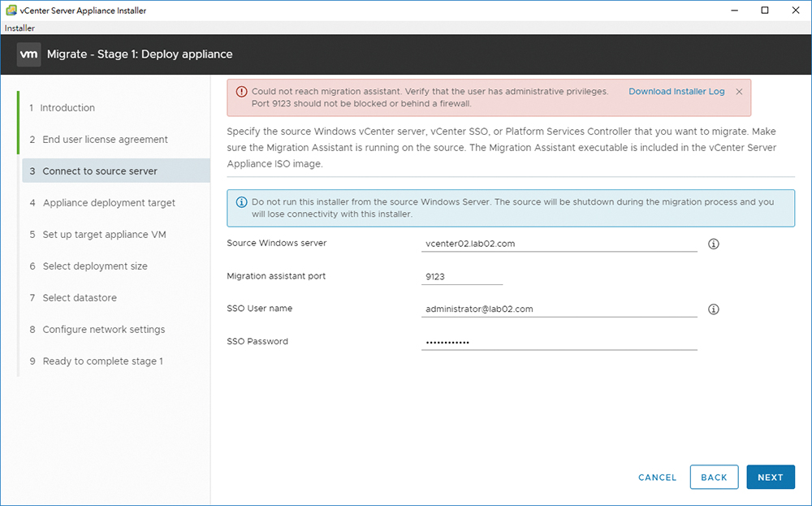The image size is (812, 506).
Task: Select step 9 Ready to complete stage 1
Action: pyautogui.click(x=96, y=361)
